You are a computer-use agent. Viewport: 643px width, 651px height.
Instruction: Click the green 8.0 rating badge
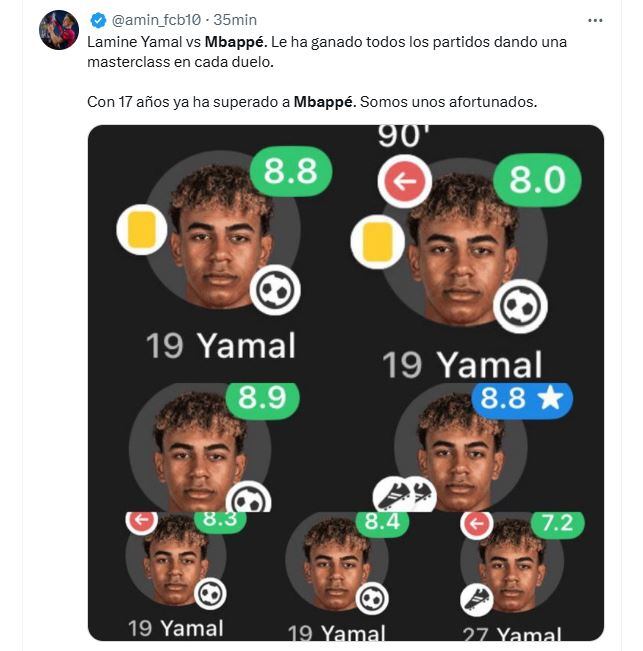[537, 181]
